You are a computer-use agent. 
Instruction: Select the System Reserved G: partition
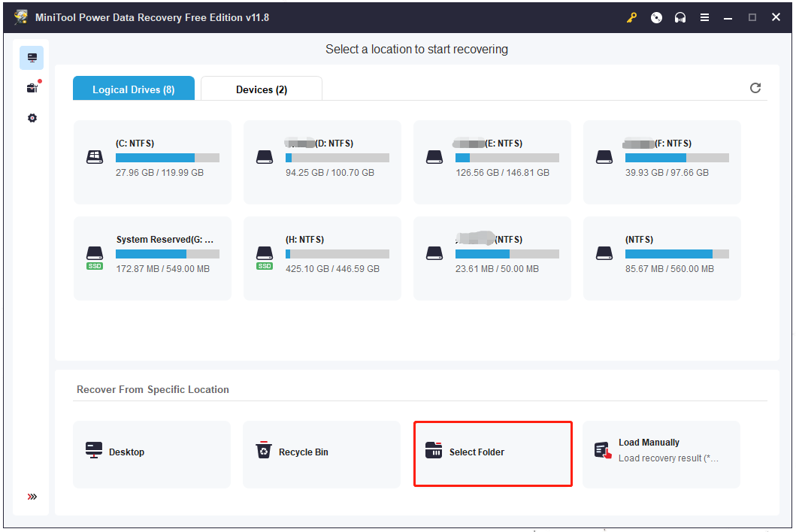(x=152, y=258)
